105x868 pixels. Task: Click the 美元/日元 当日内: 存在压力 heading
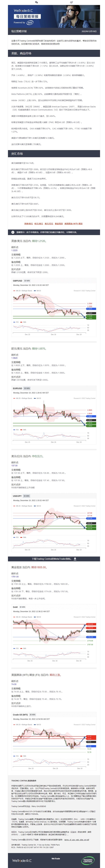28,456
